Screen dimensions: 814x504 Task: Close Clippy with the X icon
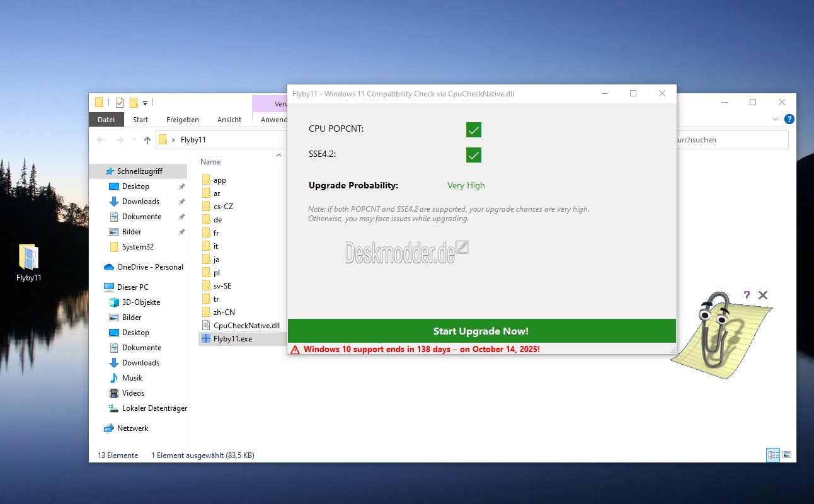tap(763, 295)
